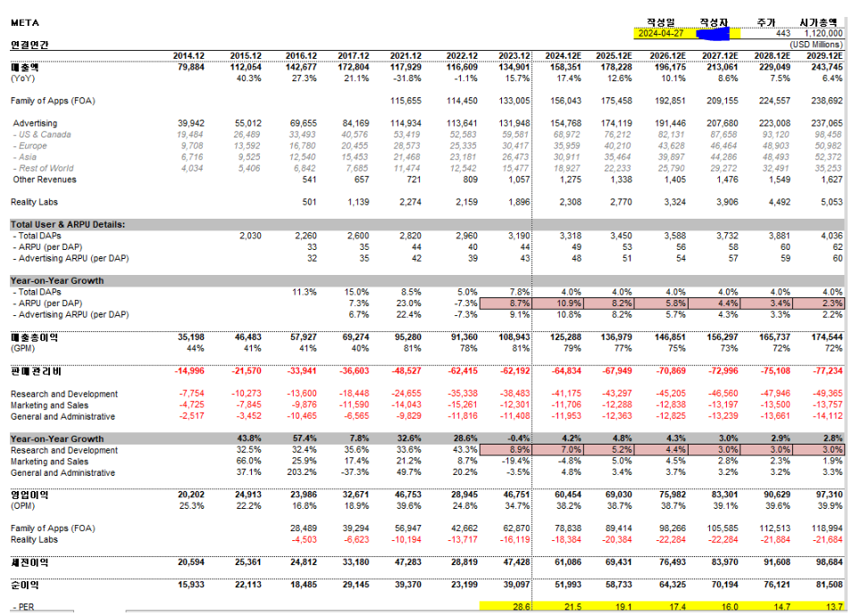Select the 2014.12 column header
Image resolution: width=861 pixels, height=616 pixels.
188,56
